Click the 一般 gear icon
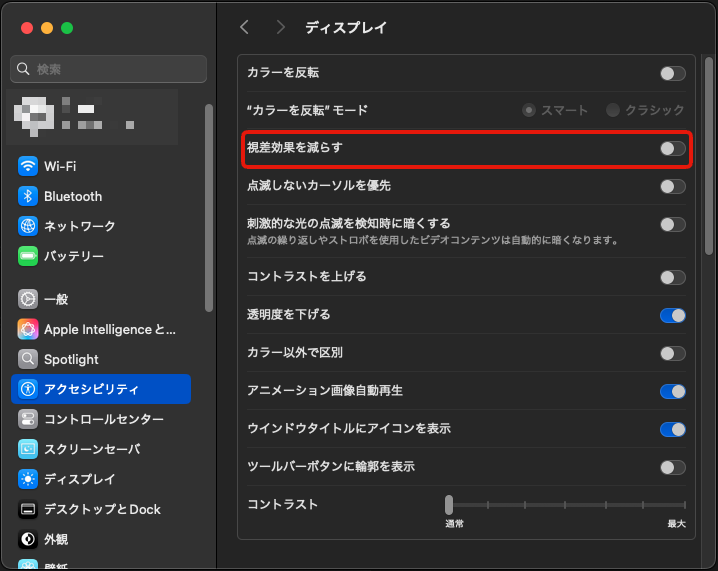Screen dimensions: 718x571 28,299
